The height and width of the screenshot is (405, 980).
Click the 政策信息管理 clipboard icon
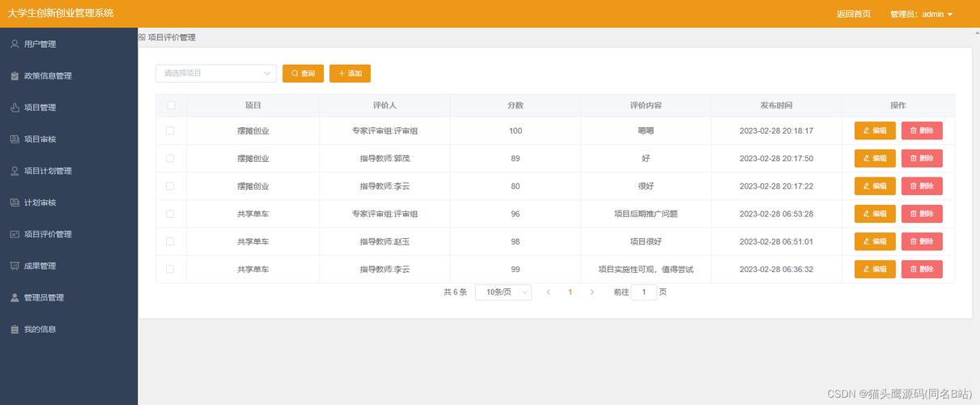pyautogui.click(x=15, y=76)
